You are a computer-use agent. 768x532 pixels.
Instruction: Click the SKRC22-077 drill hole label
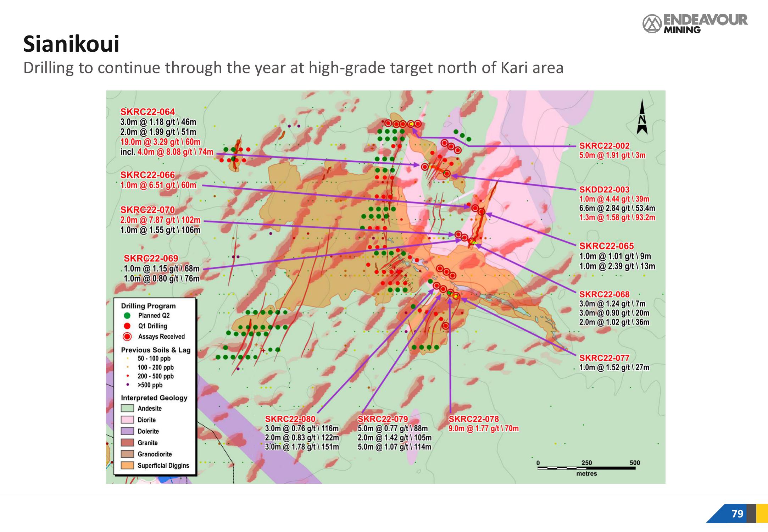click(x=604, y=358)
